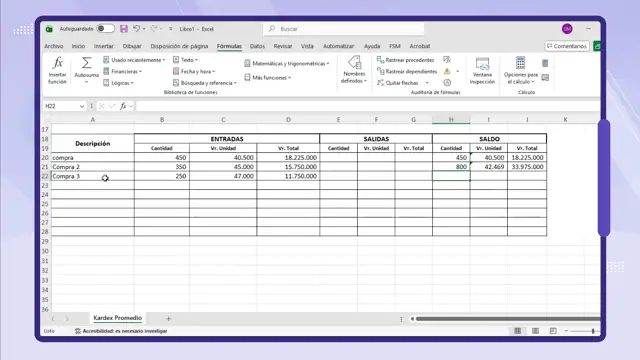Click the Calcular hoja icon

click(545, 78)
